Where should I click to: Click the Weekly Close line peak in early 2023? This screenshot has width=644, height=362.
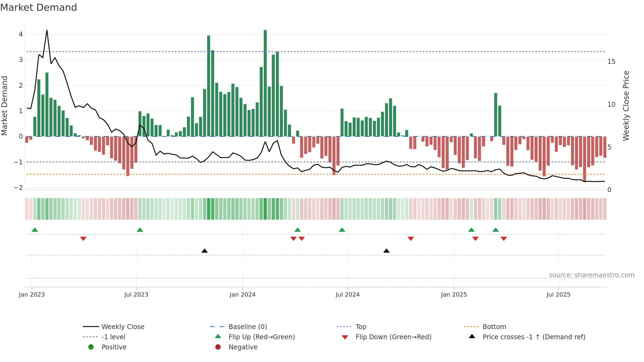pyautogui.click(x=47, y=30)
